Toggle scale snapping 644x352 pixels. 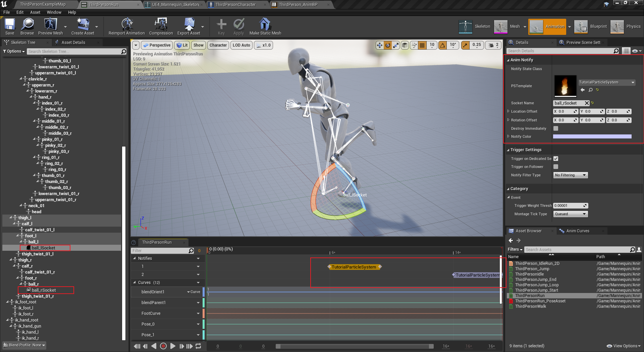point(465,45)
